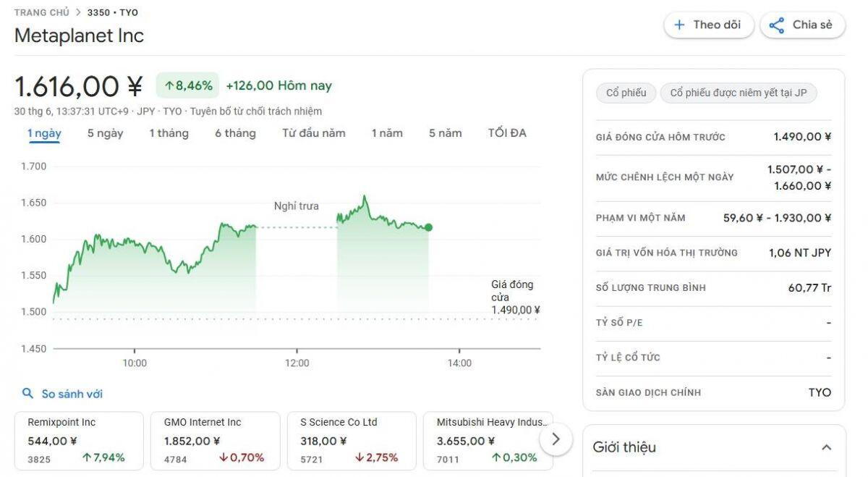Click the Cổ phiếu chip
The image size is (868, 477).
626,93
